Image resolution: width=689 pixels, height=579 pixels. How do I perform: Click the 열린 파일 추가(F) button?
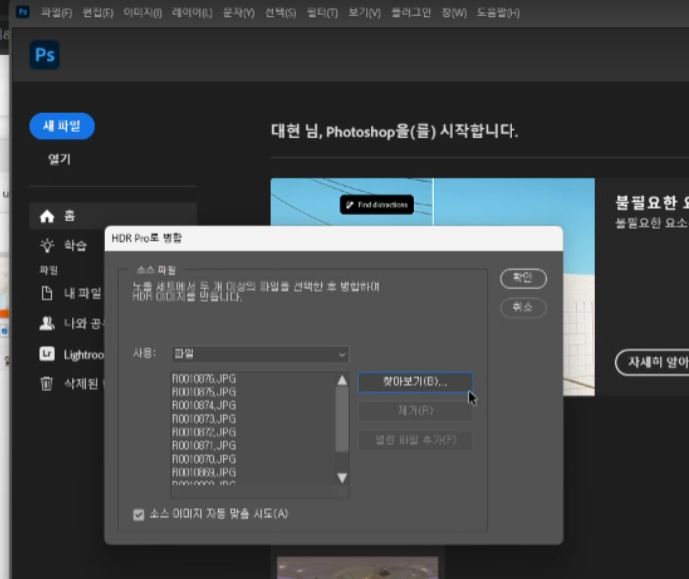click(x=415, y=440)
